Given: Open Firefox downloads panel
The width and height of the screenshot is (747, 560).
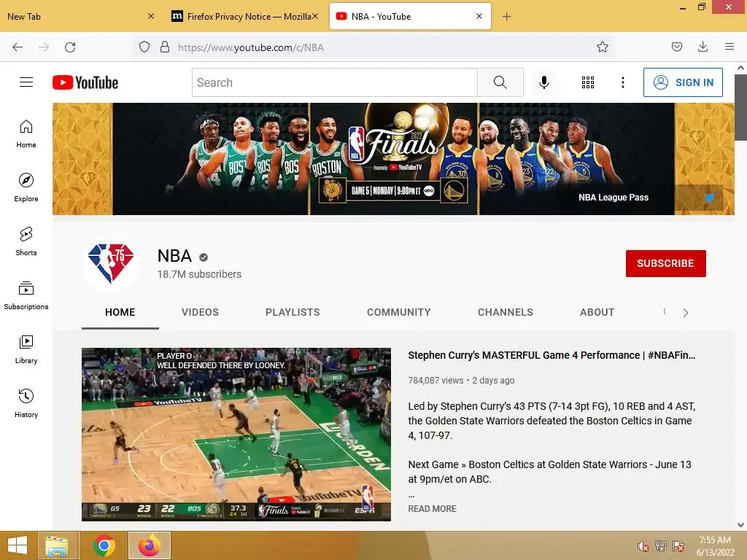Looking at the screenshot, I should tap(703, 47).
